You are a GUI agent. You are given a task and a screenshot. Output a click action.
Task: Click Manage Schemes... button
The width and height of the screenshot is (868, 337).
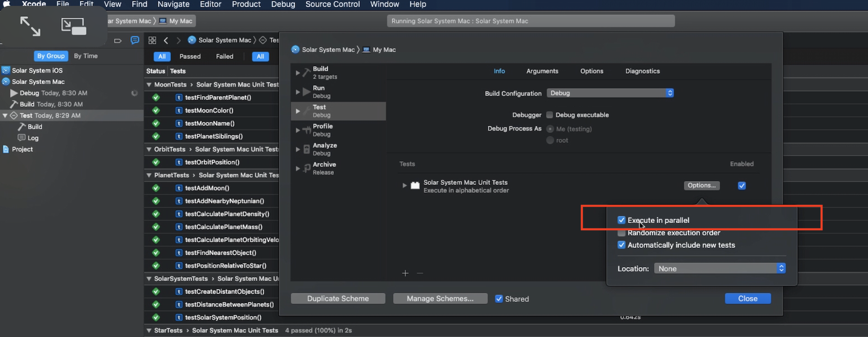pos(440,299)
